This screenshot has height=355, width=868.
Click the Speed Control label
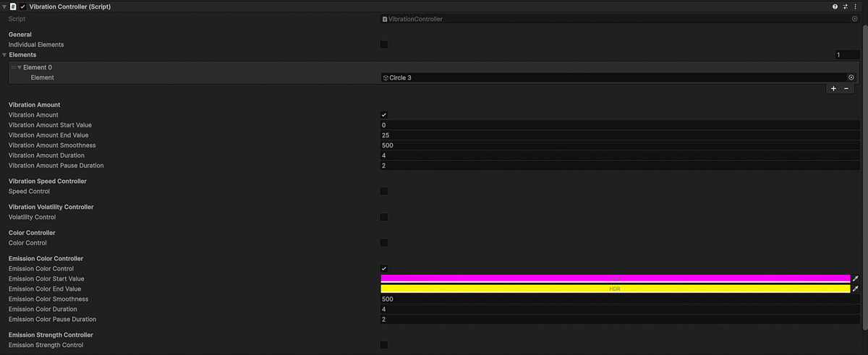click(x=29, y=192)
